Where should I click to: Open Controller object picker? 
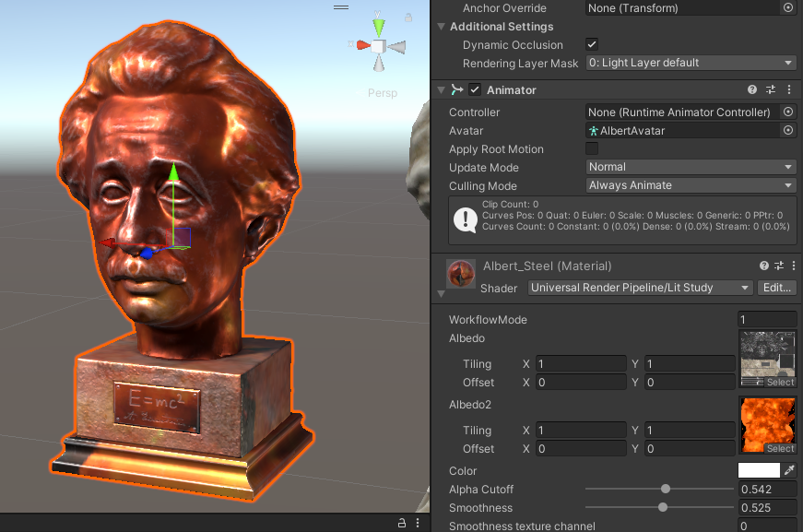point(788,112)
